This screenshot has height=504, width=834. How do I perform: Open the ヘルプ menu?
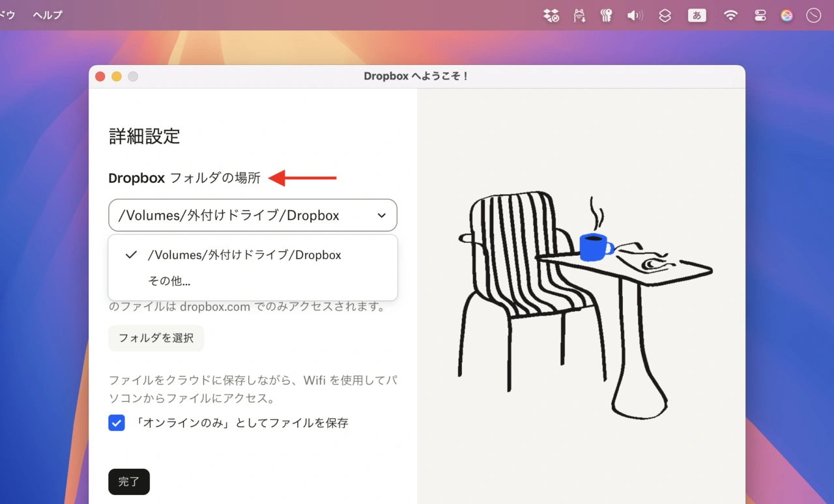click(48, 15)
